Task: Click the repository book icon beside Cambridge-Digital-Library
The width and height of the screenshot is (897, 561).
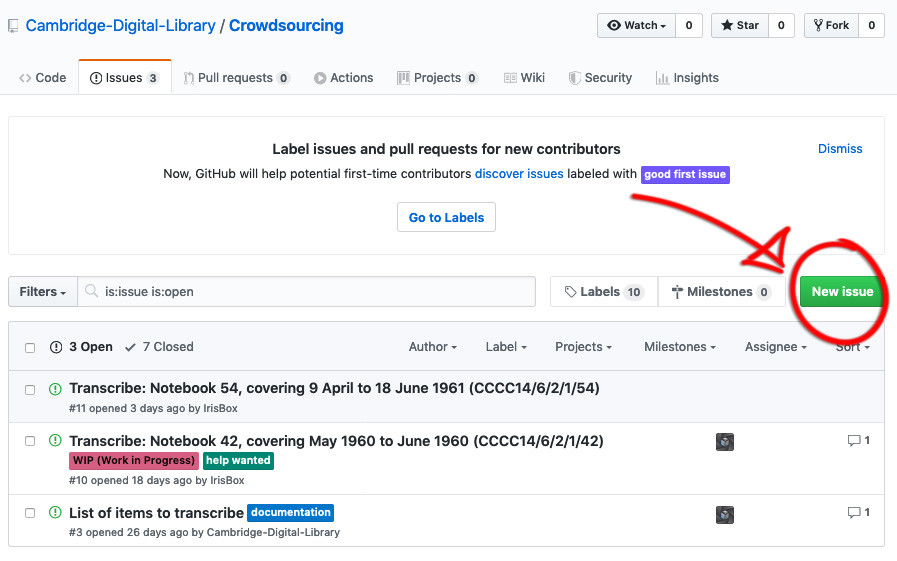Action: pos(13,26)
